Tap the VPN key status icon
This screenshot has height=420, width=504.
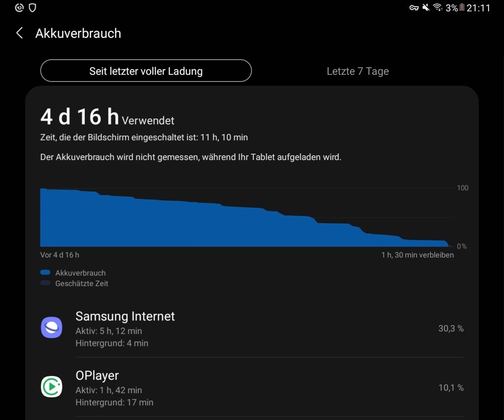414,8
